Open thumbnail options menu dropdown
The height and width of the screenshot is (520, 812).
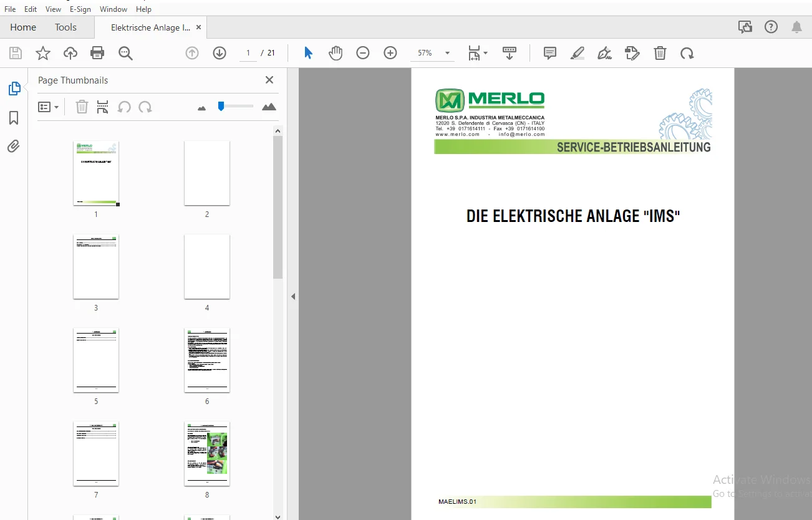49,107
